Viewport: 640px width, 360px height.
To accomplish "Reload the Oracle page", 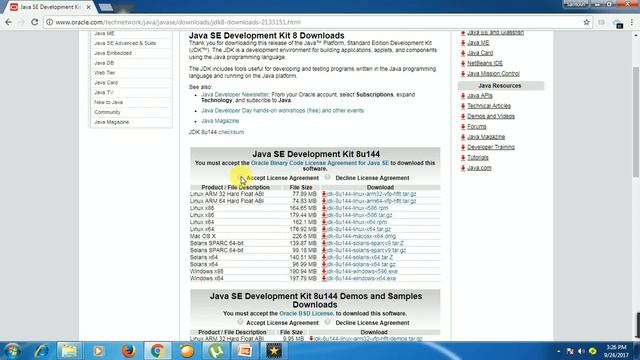I will (35, 22).
